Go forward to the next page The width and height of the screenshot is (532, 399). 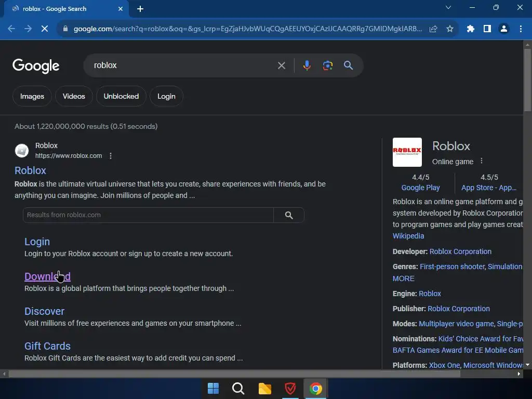coord(28,29)
